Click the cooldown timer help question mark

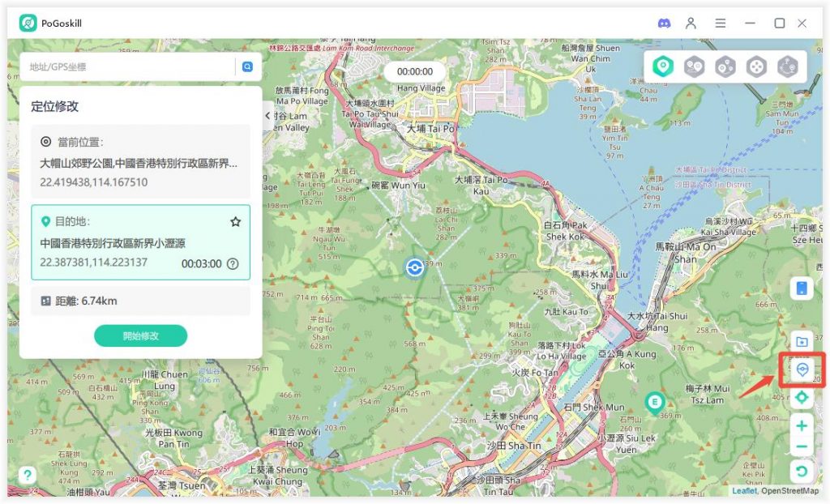pos(233,263)
